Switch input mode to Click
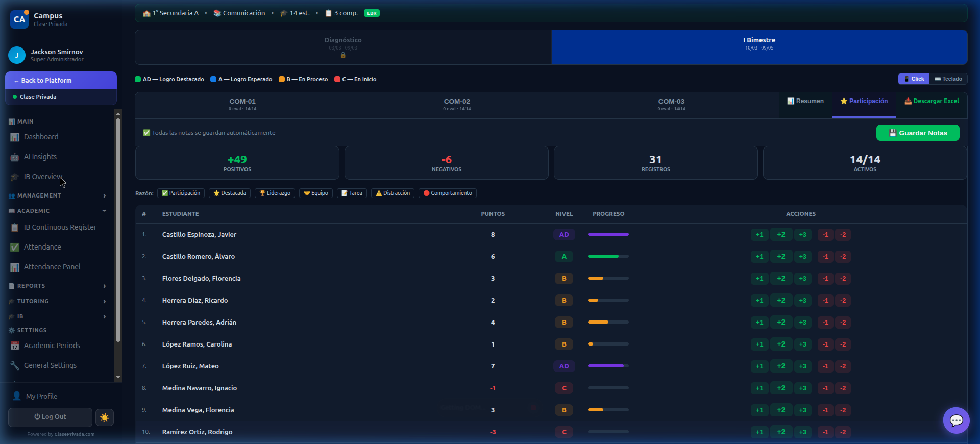This screenshot has width=980, height=444. click(x=914, y=79)
